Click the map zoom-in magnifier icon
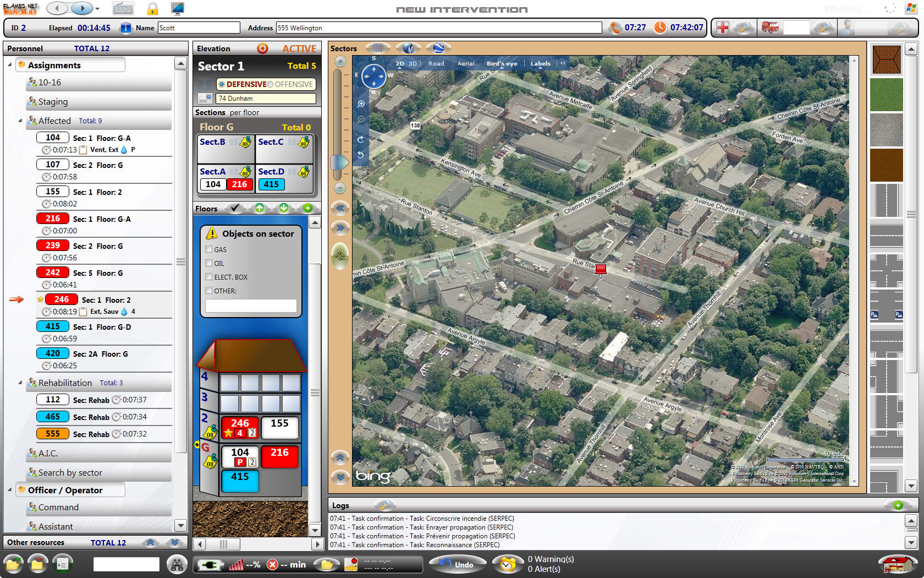The image size is (924, 578). click(x=361, y=103)
